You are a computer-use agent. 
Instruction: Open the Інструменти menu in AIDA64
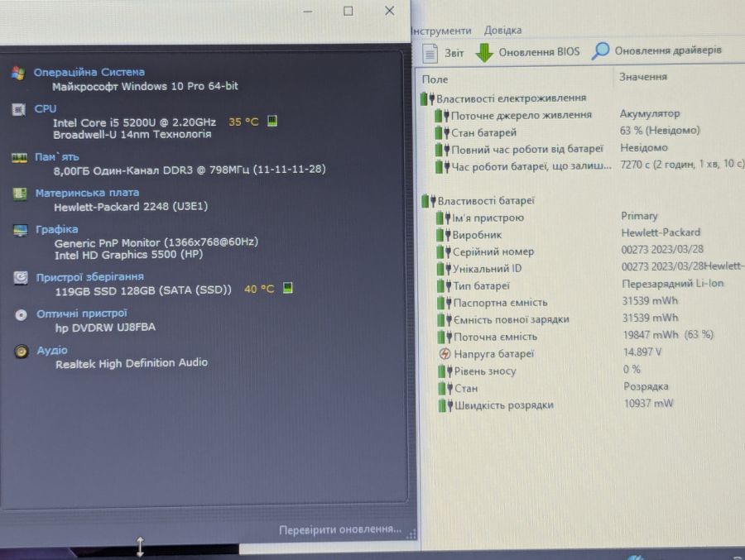pos(442,31)
